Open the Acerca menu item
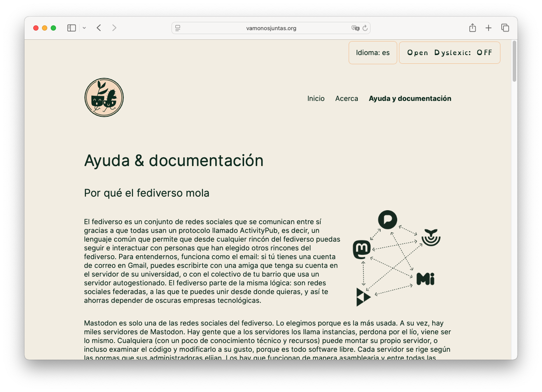542x392 pixels. [x=346, y=98]
